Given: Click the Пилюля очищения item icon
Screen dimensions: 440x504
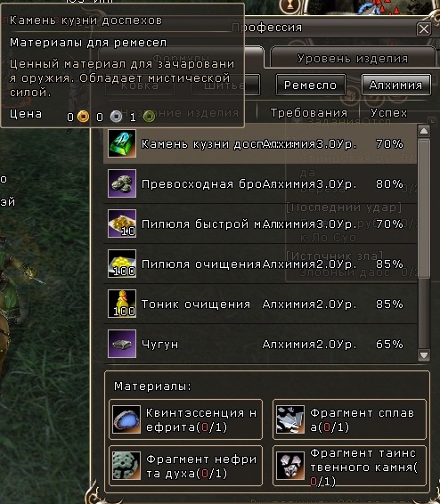Looking at the screenshot, I should click(x=122, y=264).
